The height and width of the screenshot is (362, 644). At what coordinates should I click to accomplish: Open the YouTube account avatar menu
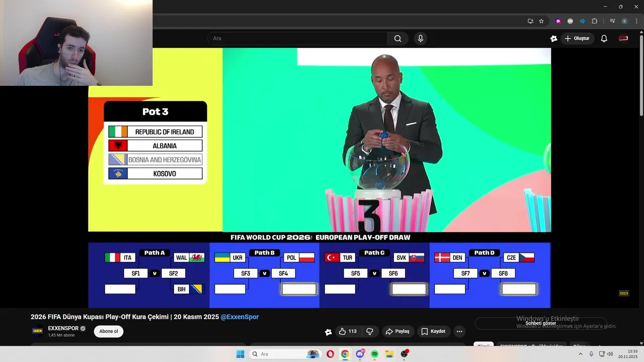coord(623,38)
